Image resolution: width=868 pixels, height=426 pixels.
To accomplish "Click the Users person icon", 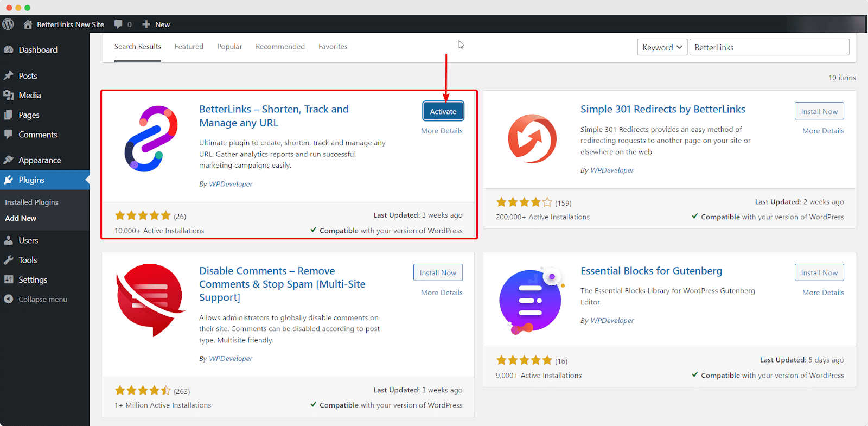I will tap(9, 240).
